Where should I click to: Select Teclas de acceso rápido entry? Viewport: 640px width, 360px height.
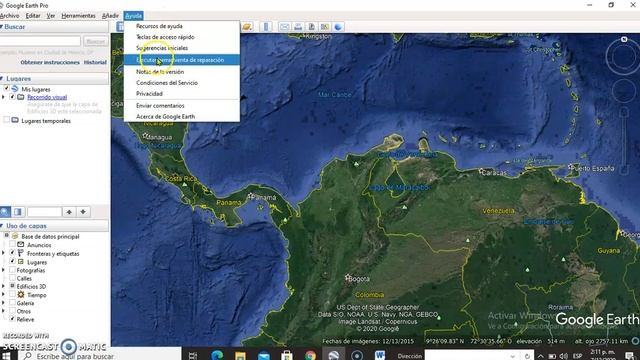(x=182, y=37)
